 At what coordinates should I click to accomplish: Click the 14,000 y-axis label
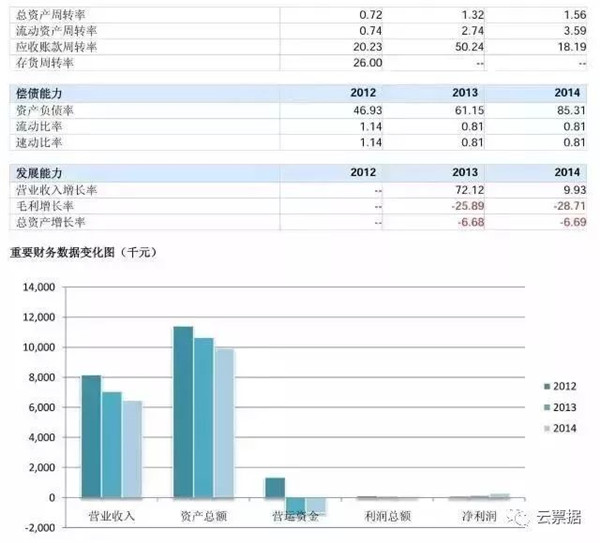(39, 287)
